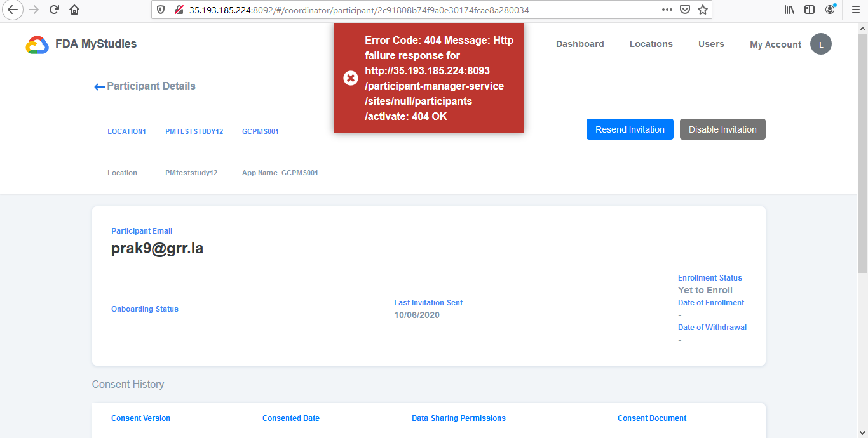Open the Locations navigation item

click(651, 44)
